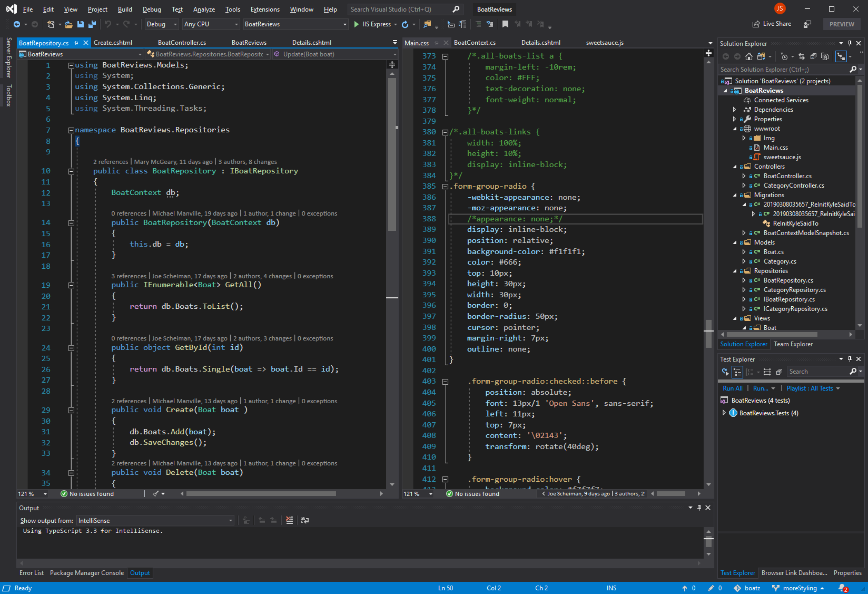This screenshot has width=868, height=594.
Task: Switch to the Team Explorer tab
Action: pos(793,344)
